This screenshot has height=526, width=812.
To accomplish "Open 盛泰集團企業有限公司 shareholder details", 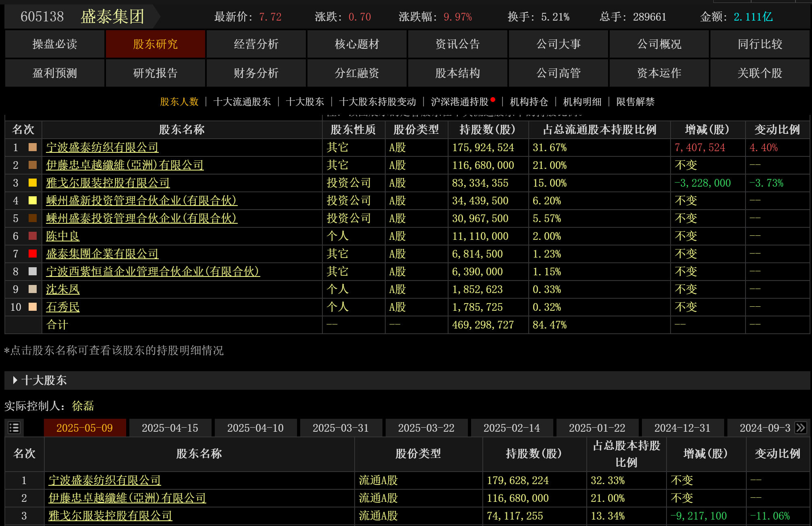I will coord(102,254).
